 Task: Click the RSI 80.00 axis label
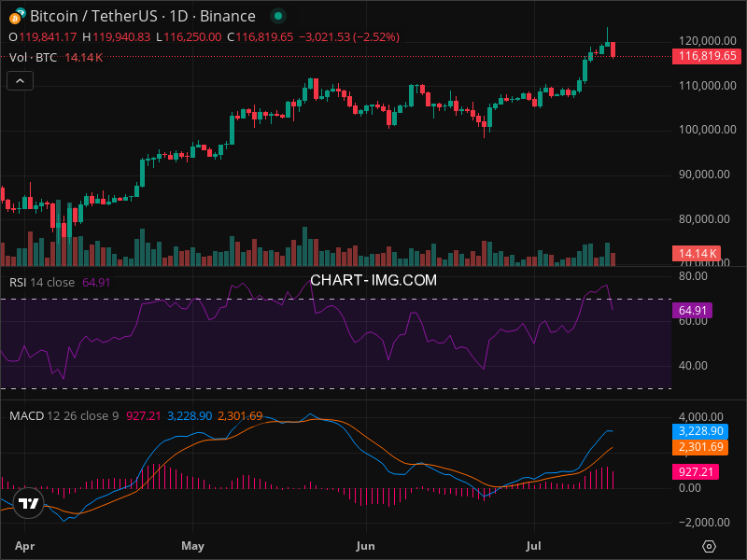[x=693, y=276]
